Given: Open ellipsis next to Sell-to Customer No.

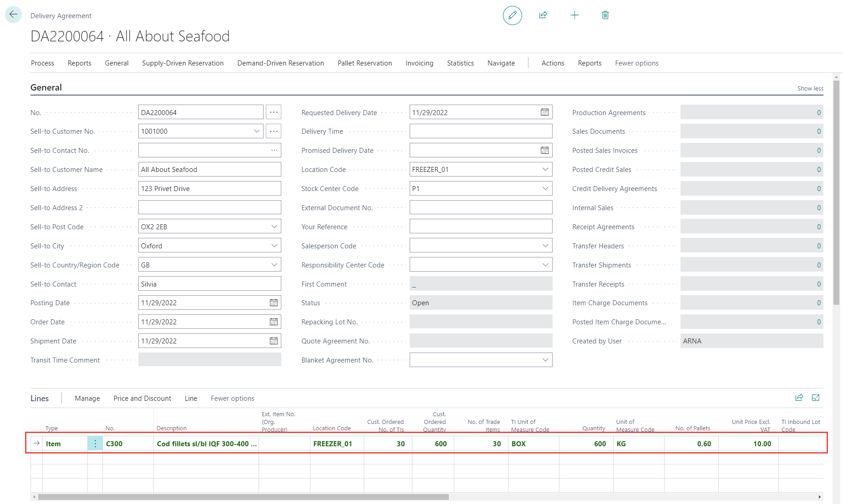Looking at the screenshot, I should (x=274, y=131).
